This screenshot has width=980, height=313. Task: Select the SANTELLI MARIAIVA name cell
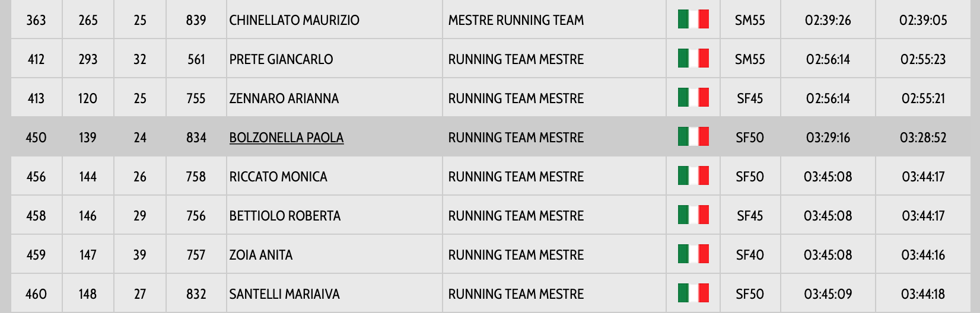(x=285, y=294)
